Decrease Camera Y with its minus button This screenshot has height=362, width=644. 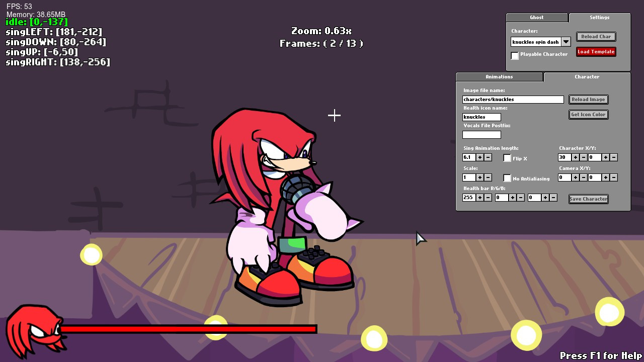pyautogui.click(x=614, y=177)
